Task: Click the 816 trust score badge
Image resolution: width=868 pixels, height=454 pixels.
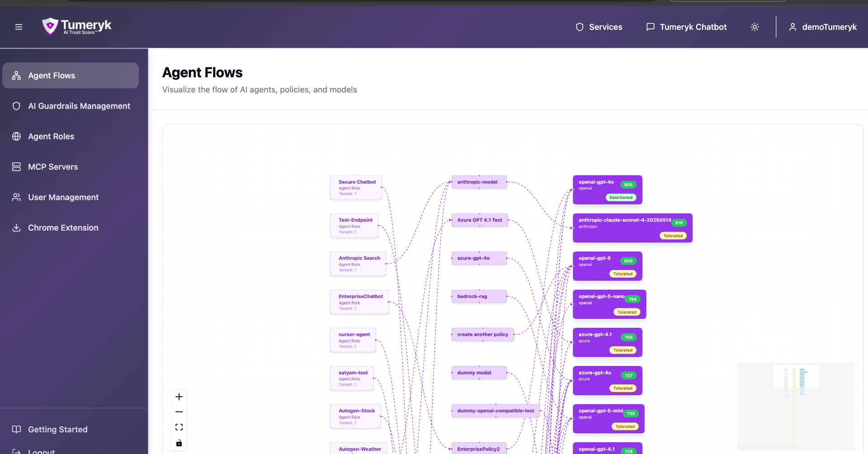Action: tap(679, 223)
